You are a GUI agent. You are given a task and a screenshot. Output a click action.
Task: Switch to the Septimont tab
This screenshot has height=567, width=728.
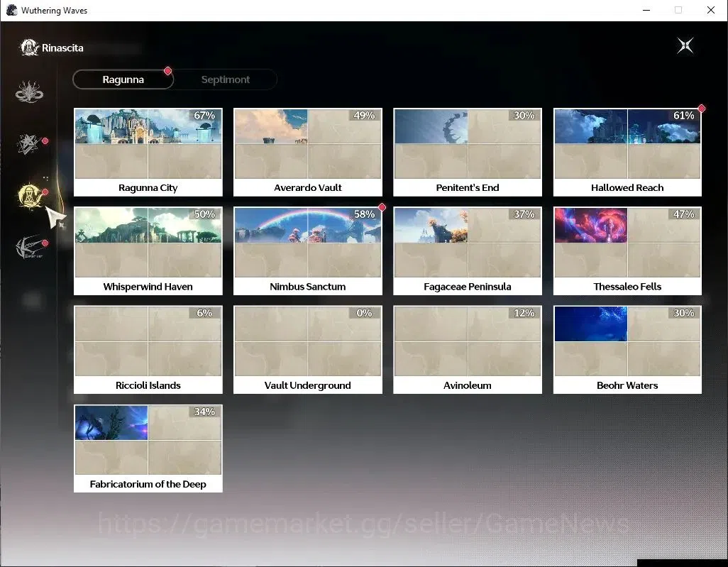point(225,79)
